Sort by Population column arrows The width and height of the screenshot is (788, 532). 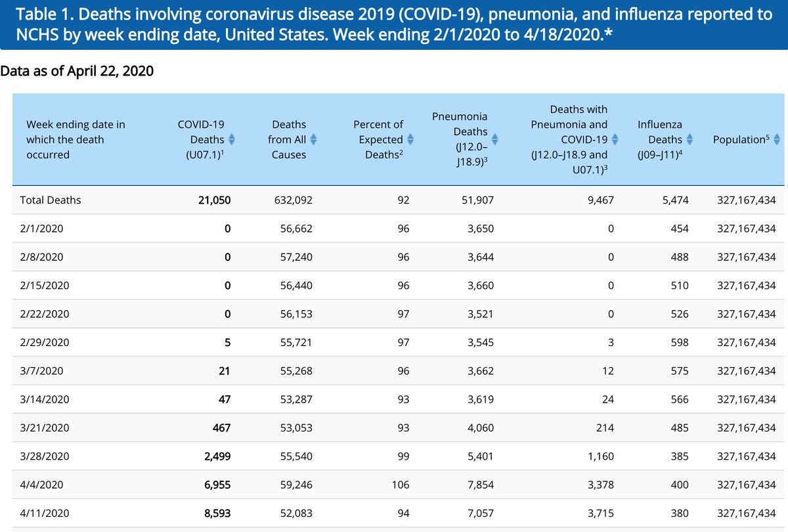pyautogui.click(x=777, y=139)
